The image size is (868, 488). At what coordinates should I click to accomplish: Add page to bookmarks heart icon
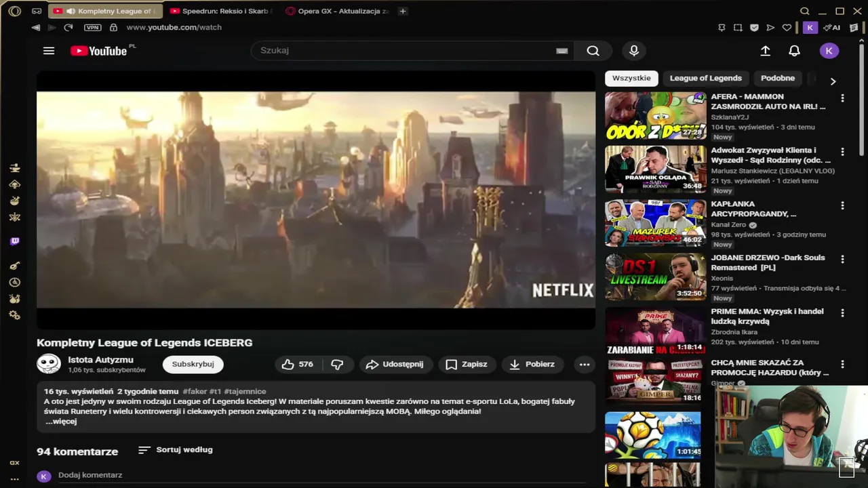click(787, 28)
